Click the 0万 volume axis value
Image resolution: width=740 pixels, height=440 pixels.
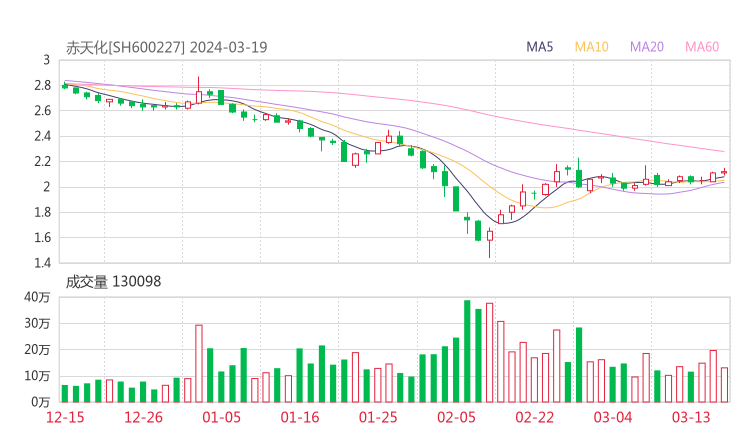coord(41,402)
